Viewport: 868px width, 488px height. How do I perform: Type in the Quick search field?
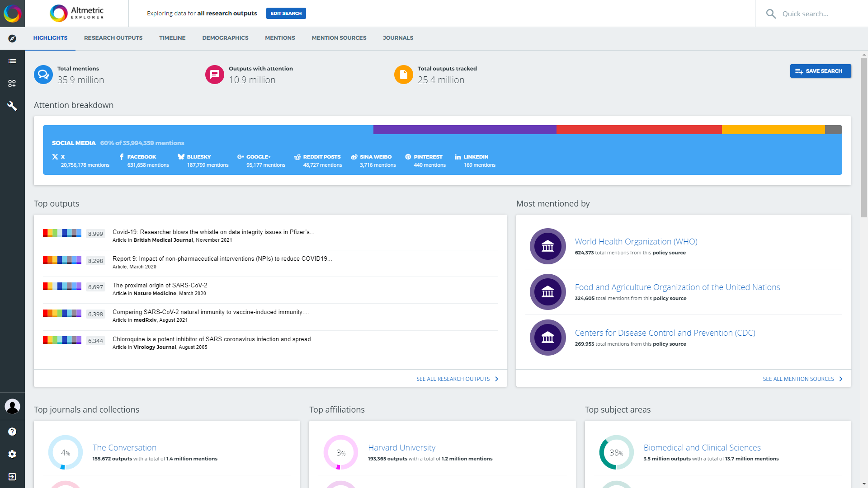pyautogui.click(x=809, y=14)
